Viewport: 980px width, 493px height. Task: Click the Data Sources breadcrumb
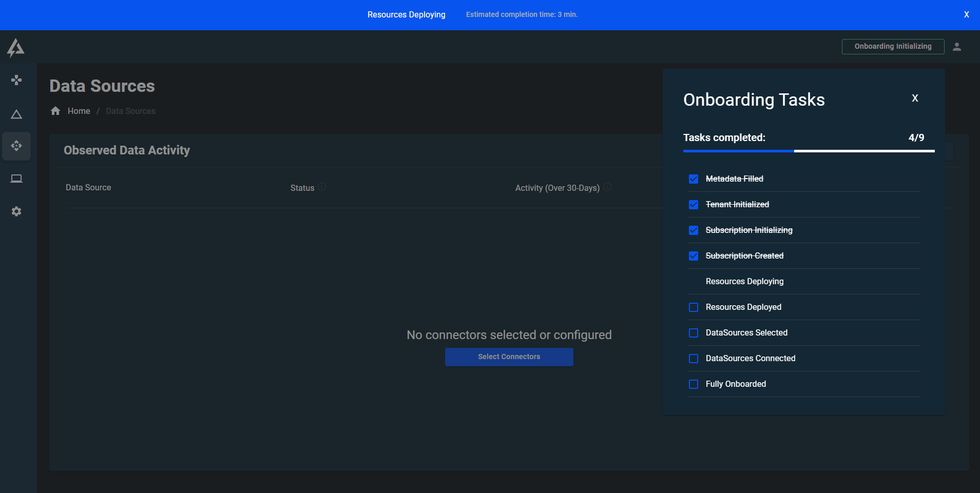(131, 111)
